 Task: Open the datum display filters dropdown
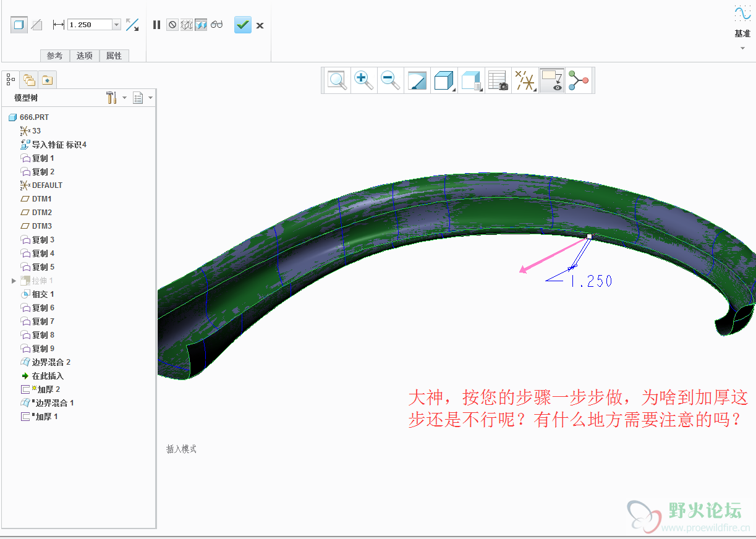click(x=525, y=80)
